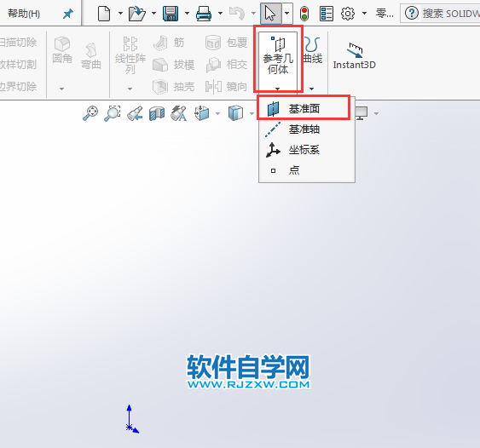
Task: Click the 放样切割 Lofted Cut command
Action: (x=19, y=64)
